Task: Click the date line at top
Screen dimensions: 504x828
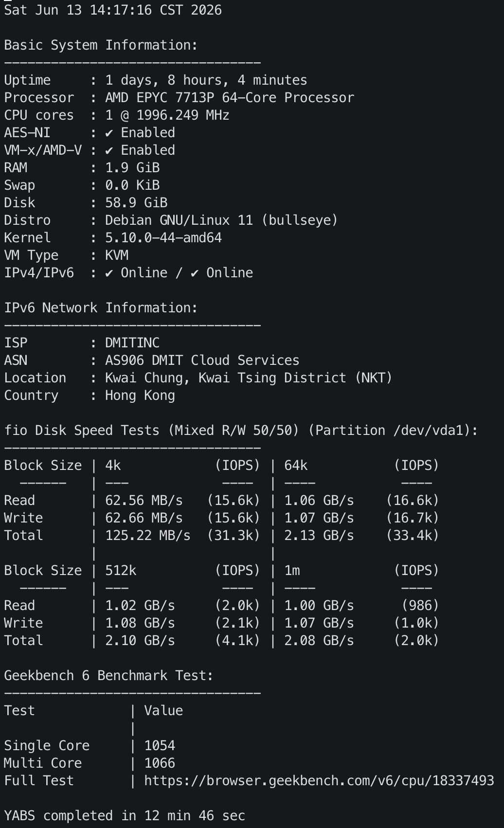Action: [x=113, y=10]
